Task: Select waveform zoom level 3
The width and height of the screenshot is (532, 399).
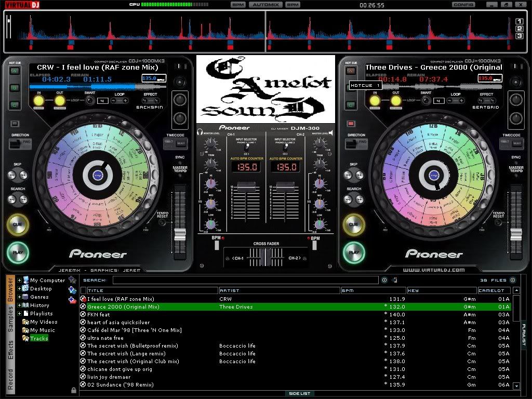Action: click(x=519, y=36)
